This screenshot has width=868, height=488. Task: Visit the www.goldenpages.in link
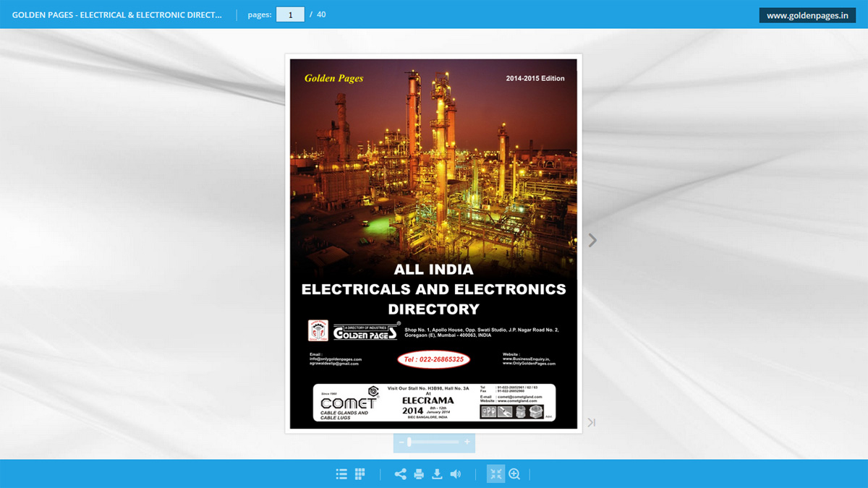click(x=807, y=15)
